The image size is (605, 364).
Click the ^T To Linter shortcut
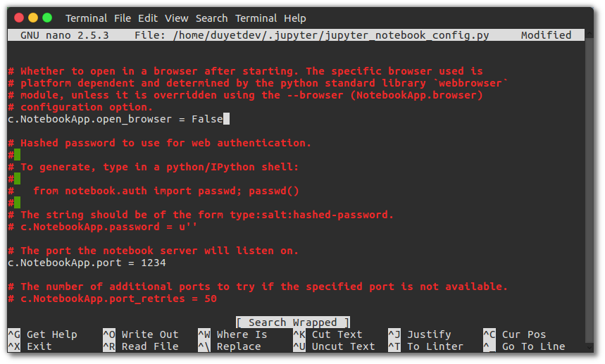pyautogui.click(x=425, y=346)
